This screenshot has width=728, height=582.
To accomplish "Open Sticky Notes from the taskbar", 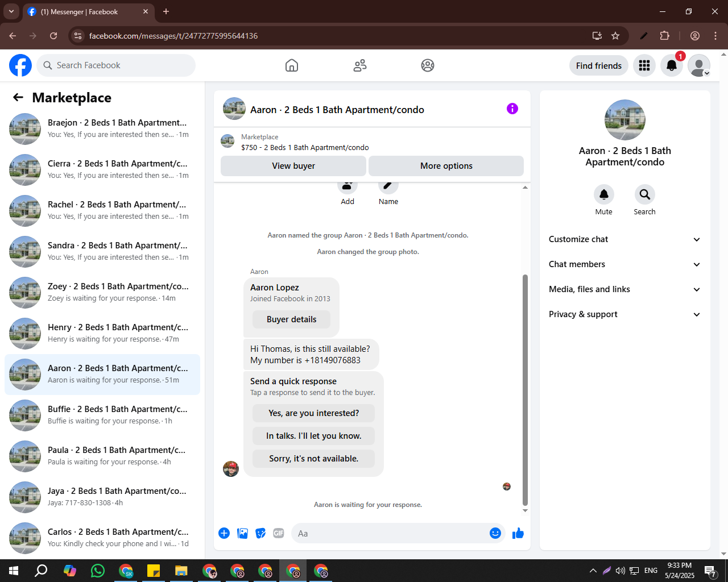I will [153, 571].
